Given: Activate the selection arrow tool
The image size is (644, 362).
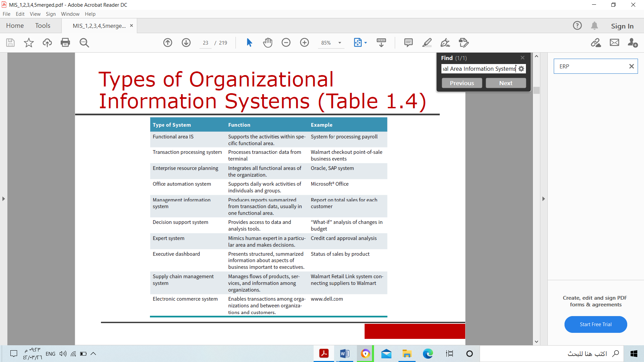Looking at the screenshot, I should click(x=249, y=43).
